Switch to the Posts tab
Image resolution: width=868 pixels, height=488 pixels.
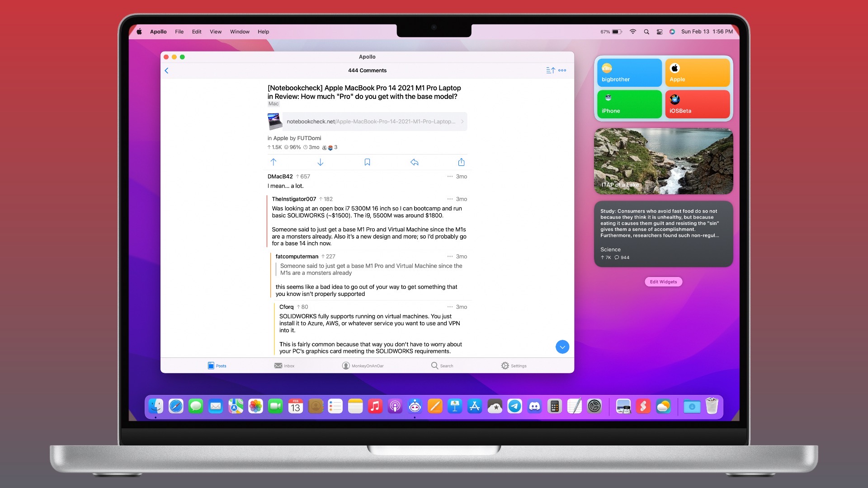coord(217,366)
